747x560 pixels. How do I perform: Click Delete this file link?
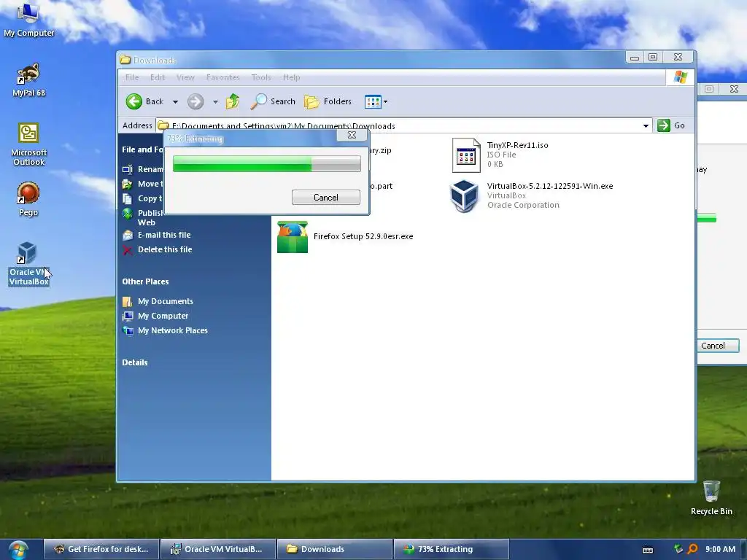(x=165, y=249)
